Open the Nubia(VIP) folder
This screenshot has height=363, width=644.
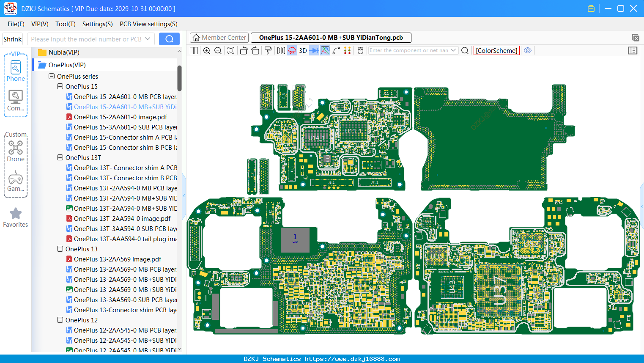click(64, 52)
